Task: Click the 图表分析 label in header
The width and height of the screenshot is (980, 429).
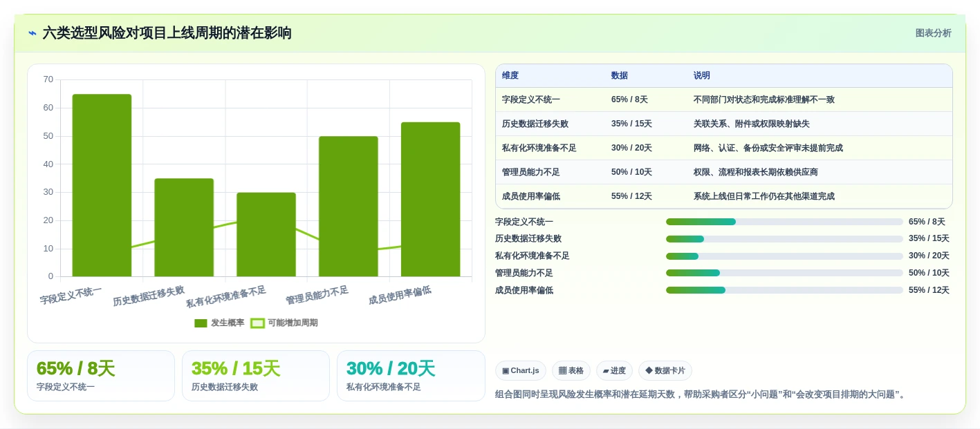Action: click(x=933, y=33)
